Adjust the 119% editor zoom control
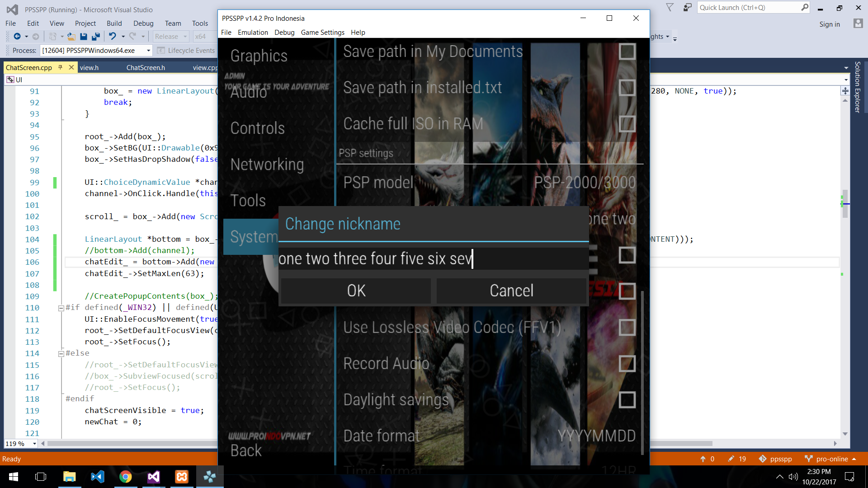The width and height of the screenshot is (868, 488). [20, 443]
